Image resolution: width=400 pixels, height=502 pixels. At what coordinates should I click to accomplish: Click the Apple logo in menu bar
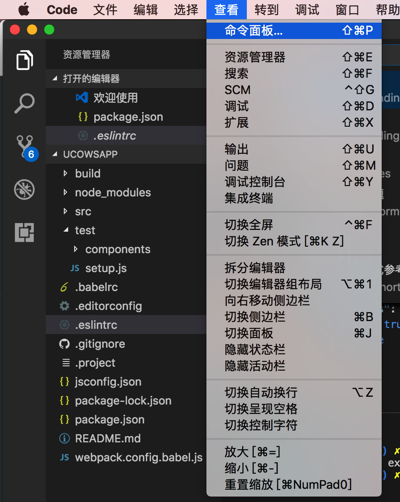(24, 10)
